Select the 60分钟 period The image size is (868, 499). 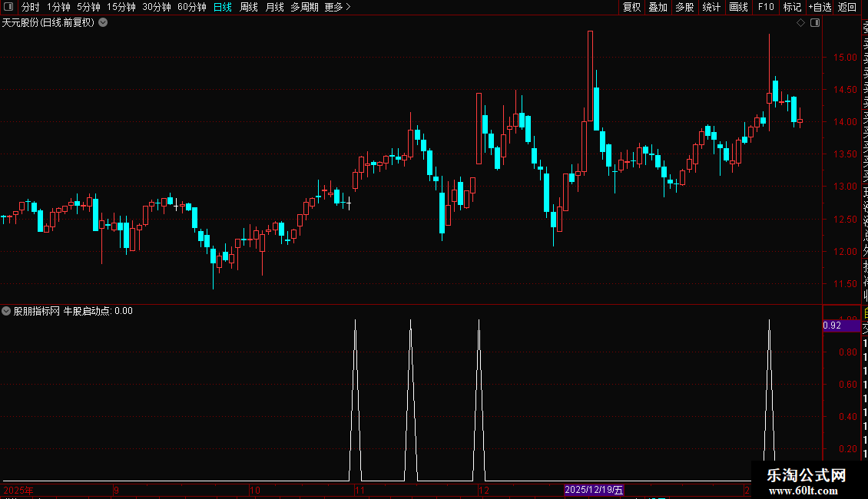click(192, 7)
